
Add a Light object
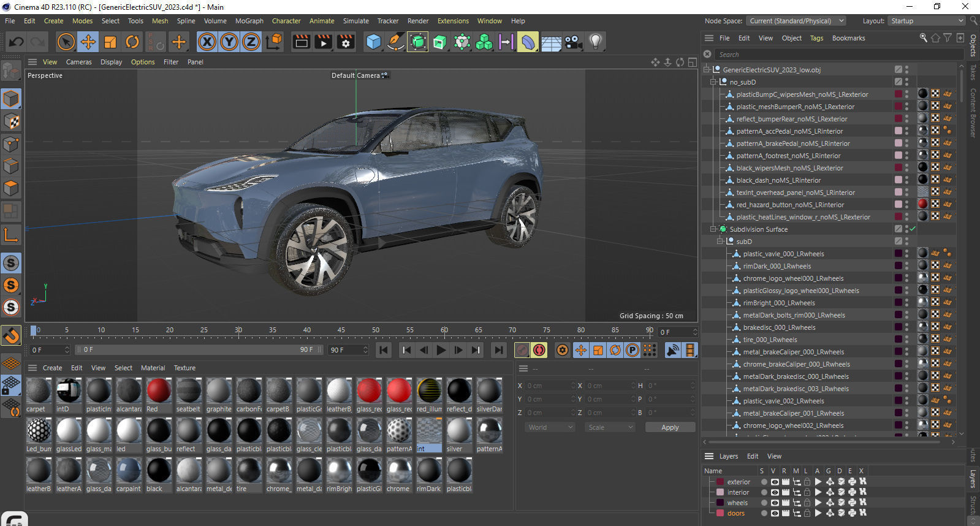point(595,42)
